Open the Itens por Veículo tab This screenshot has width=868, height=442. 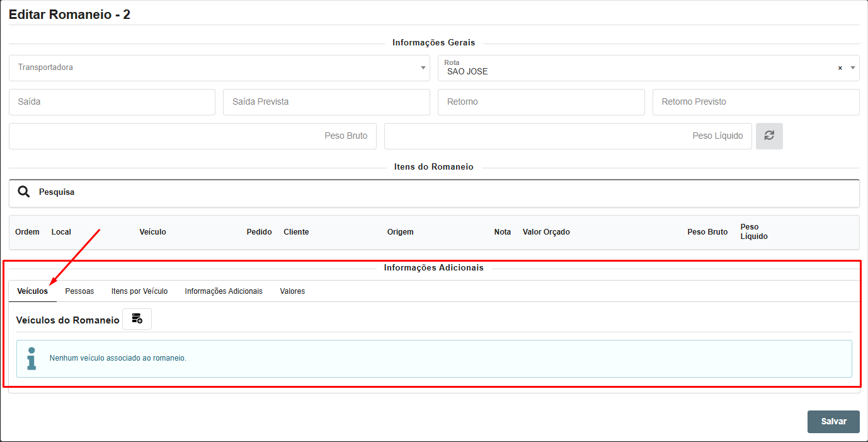(139, 291)
